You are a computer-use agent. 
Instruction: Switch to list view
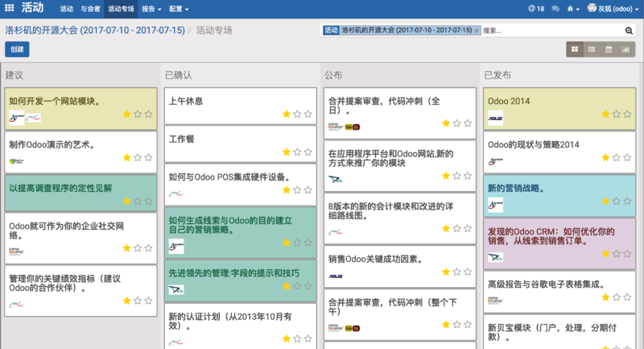pos(592,49)
